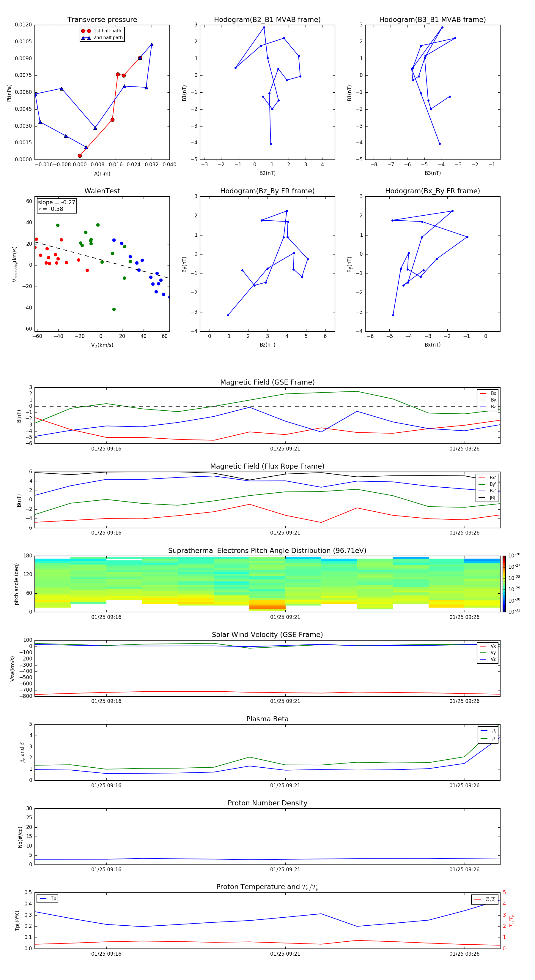Image resolution: width=535 pixels, height=980 pixels.
Task: Click the green 'β' legend entry in Plasma Beta
Action: [x=489, y=739]
